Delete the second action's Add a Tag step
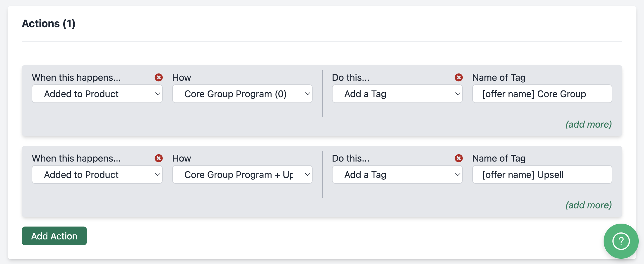Image resolution: width=644 pixels, height=264 pixels. point(459,158)
